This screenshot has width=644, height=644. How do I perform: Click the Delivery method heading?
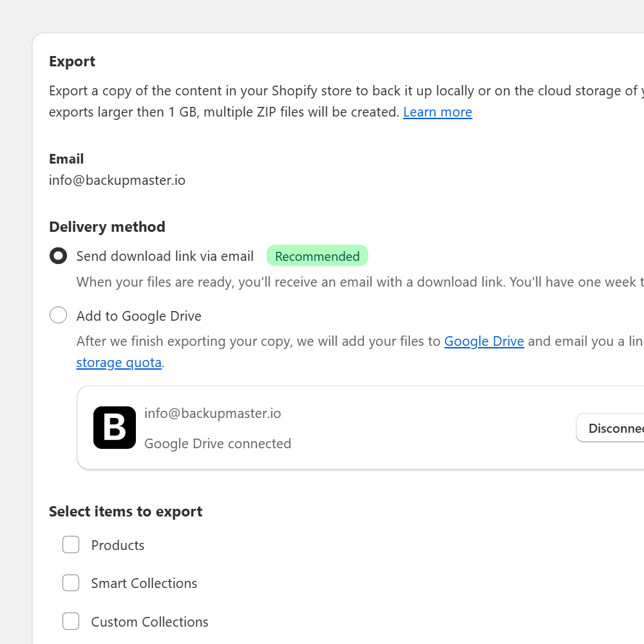pos(107,227)
